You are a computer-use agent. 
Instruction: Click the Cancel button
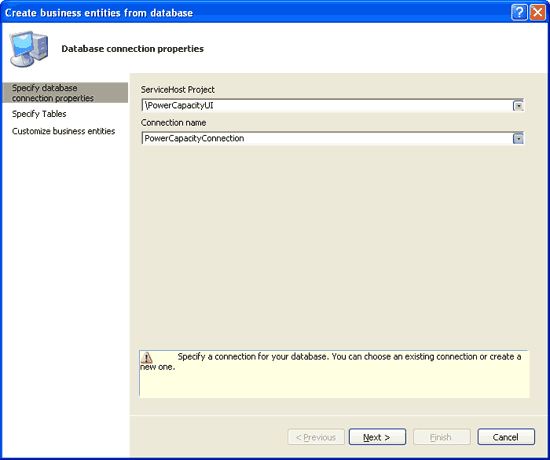click(506, 437)
